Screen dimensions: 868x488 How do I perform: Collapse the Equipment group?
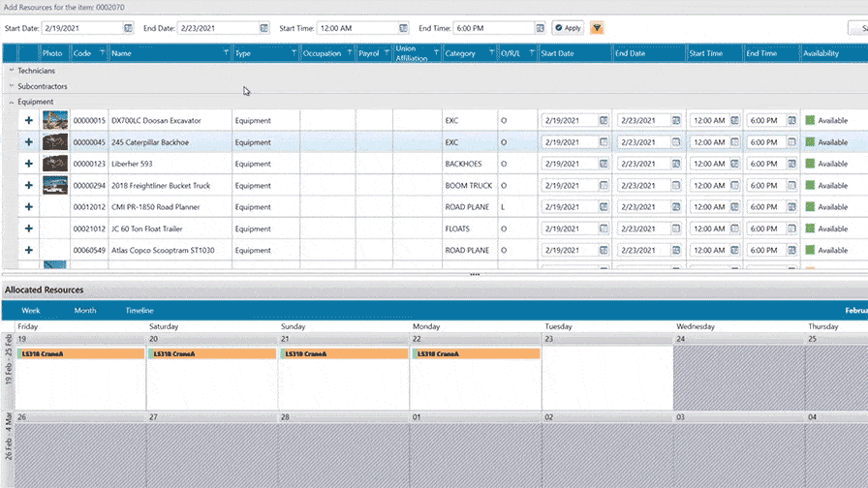click(x=12, y=102)
